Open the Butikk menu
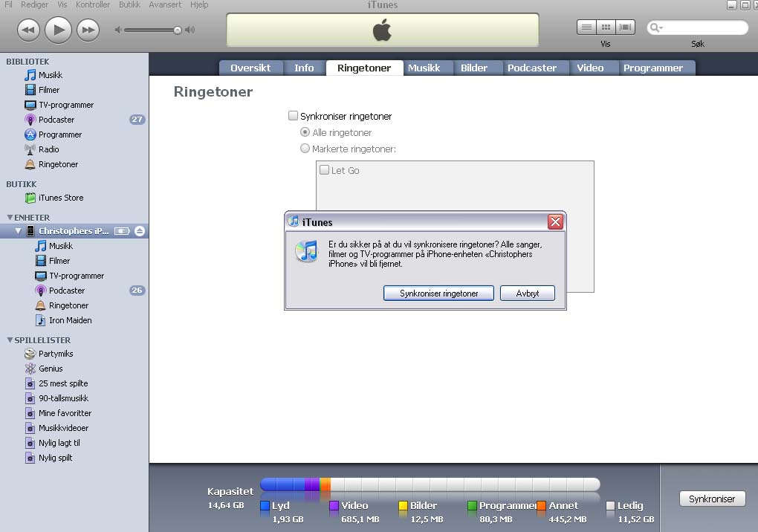Viewport: 758px width, 532px height. pyautogui.click(x=129, y=4)
